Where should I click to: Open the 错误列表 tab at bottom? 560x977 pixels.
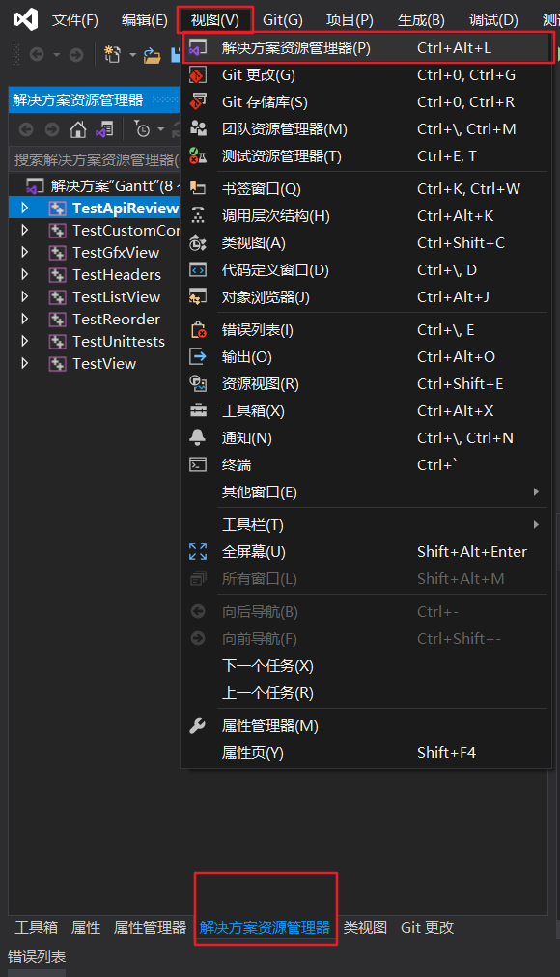[x=37, y=957]
